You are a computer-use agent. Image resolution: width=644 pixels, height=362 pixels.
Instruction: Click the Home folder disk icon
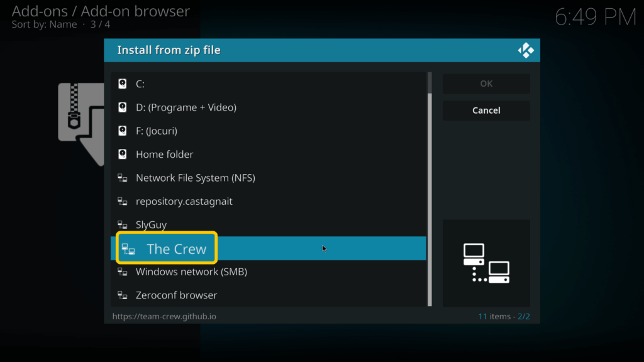point(122,154)
